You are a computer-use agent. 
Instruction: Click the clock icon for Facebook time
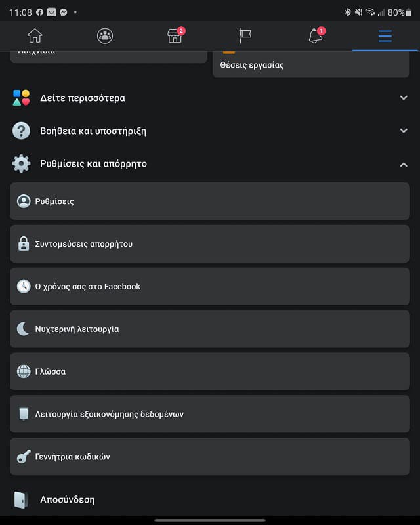tap(24, 286)
